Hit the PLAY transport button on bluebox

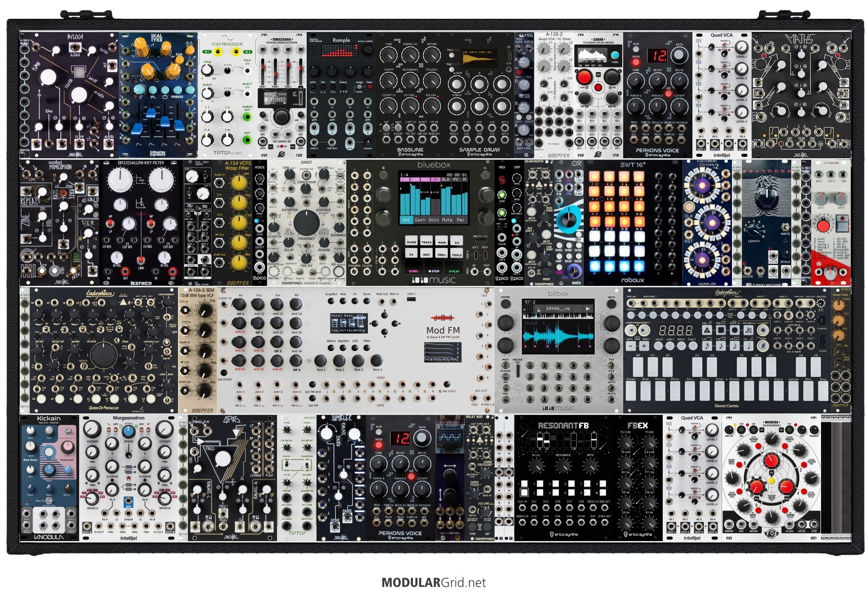[454, 268]
